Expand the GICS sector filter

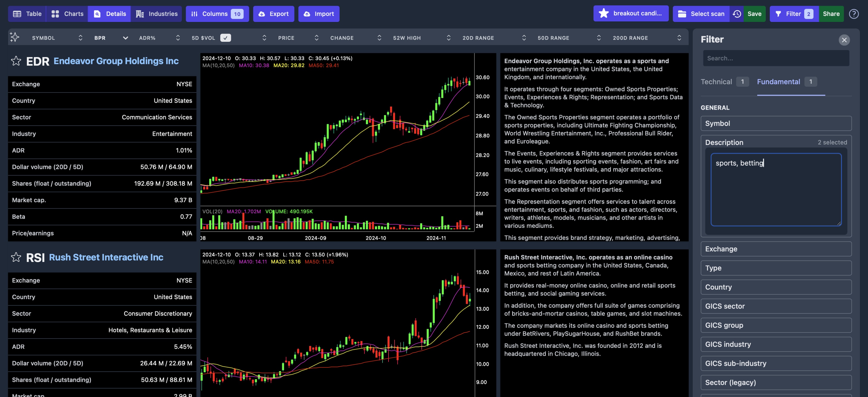tap(776, 306)
